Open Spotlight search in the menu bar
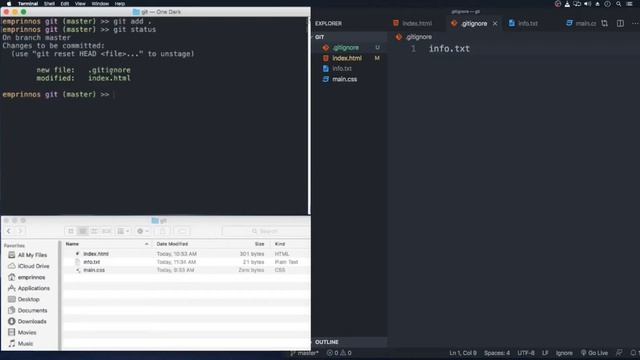 [618, 4]
